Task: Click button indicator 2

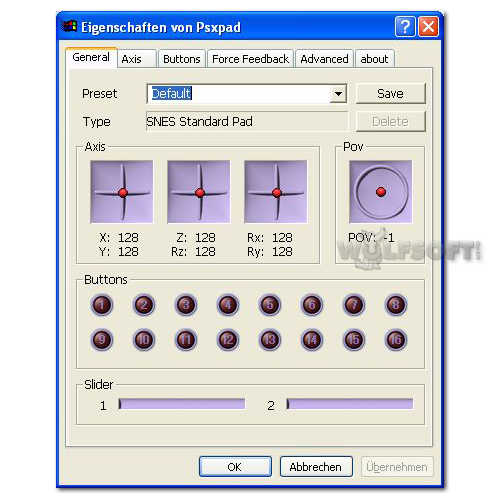Action: click(x=144, y=305)
